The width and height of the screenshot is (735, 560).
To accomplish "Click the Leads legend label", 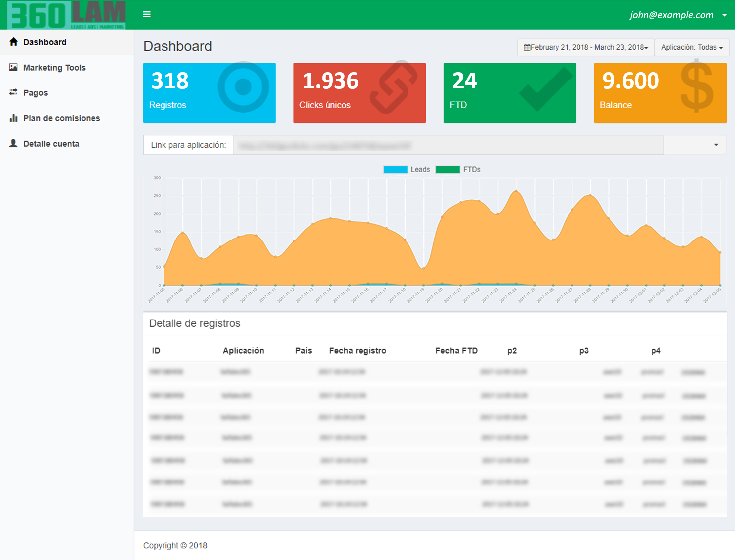I will click(x=420, y=170).
